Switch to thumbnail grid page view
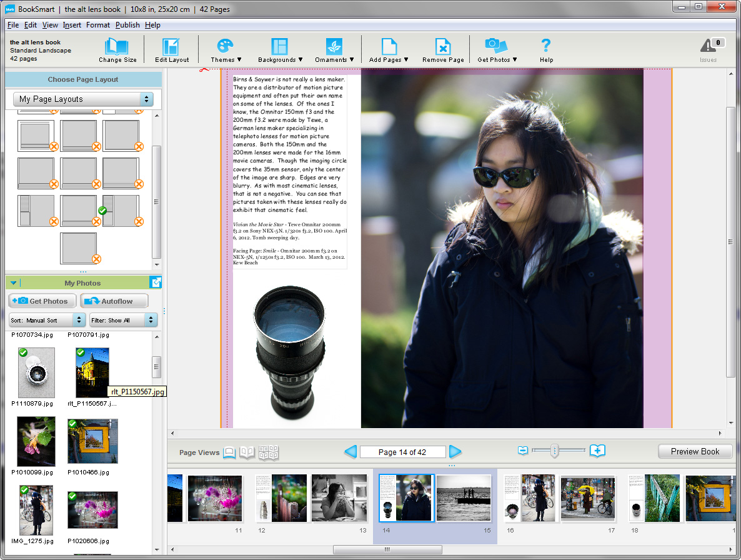The width and height of the screenshot is (741, 560). (269, 452)
